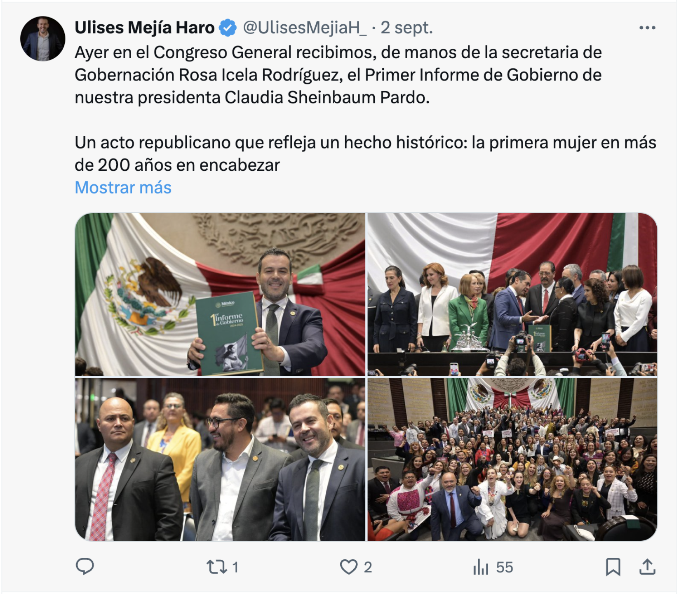
Task: Click the retweet count number 1
Action: [x=235, y=567]
